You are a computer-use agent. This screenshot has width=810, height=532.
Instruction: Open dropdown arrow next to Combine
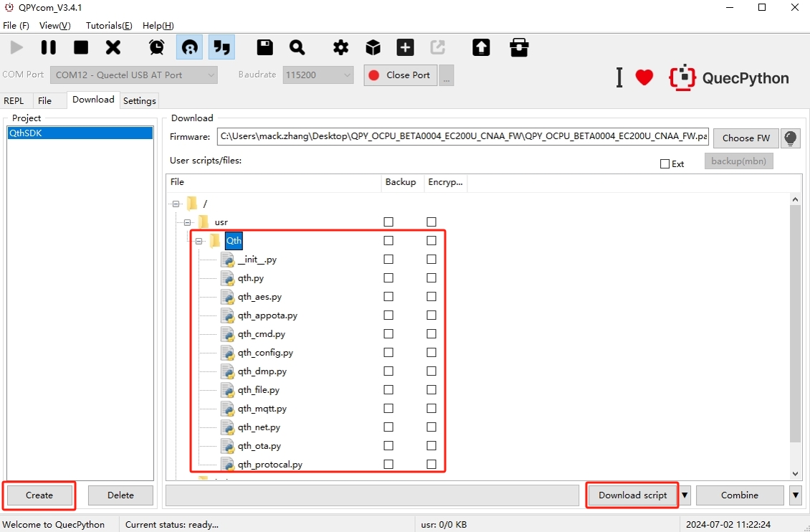click(x=796, y=495)
